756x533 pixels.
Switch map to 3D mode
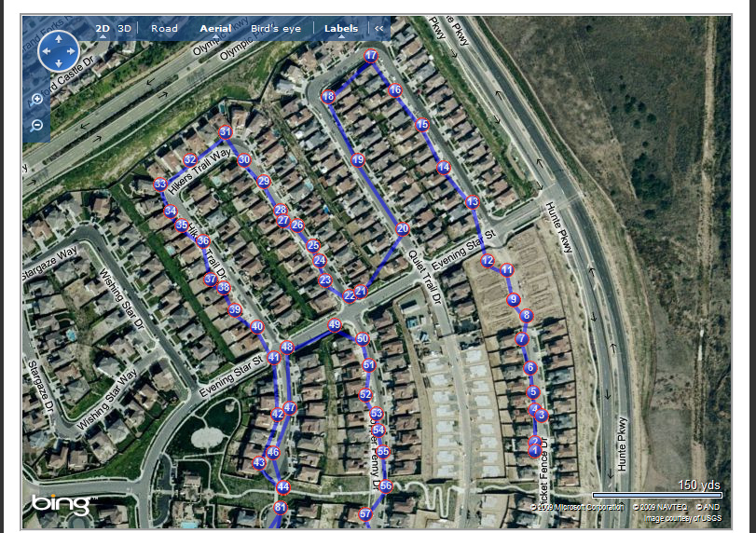pyautogui.click(x=124, y=29)
